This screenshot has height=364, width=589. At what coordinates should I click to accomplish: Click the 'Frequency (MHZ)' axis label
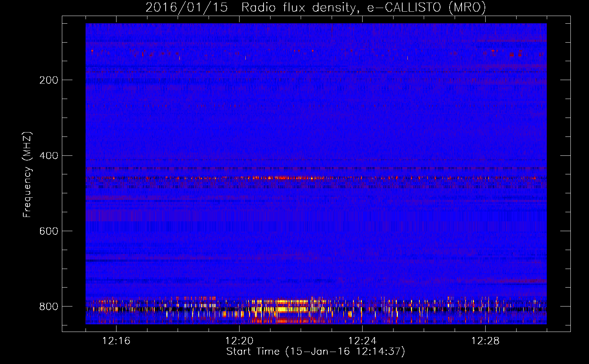27,175
